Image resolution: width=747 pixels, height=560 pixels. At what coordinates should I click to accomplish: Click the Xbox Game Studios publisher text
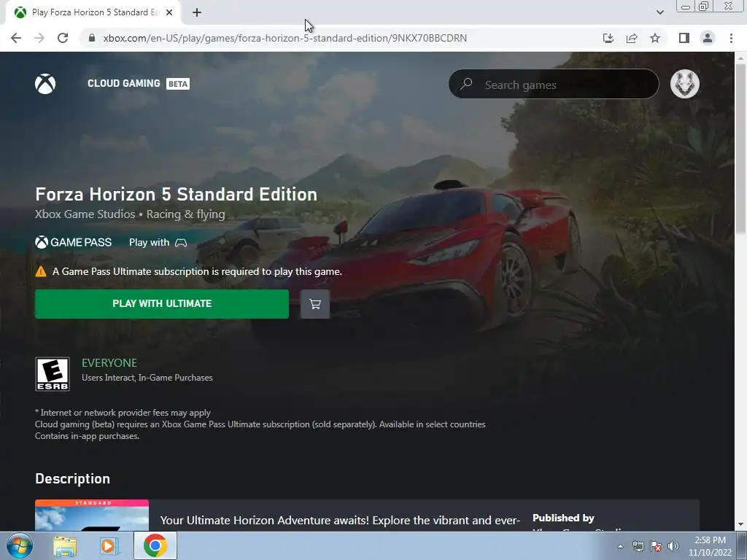point(85,214)
